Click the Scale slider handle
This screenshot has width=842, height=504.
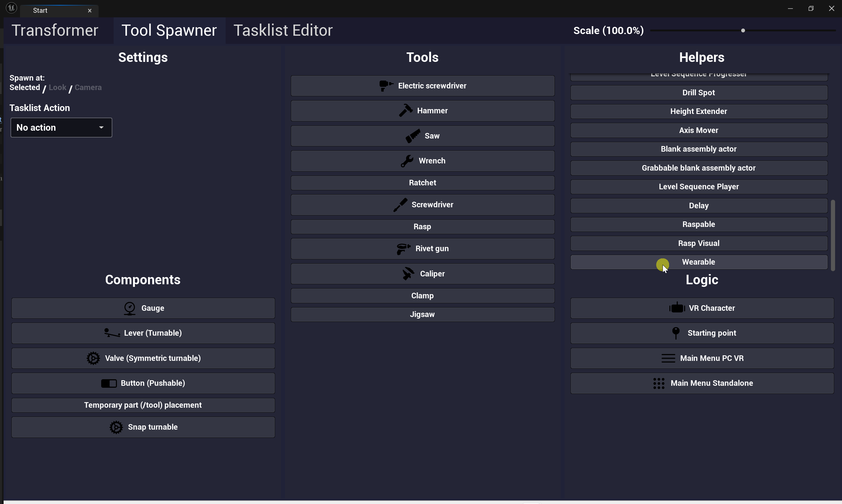click(743, 30)
